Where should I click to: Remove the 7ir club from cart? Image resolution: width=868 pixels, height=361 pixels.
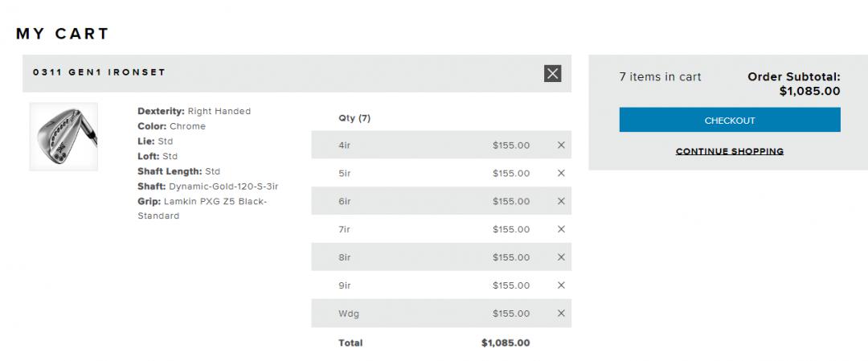pyautogui.click(x=561, y=229)
